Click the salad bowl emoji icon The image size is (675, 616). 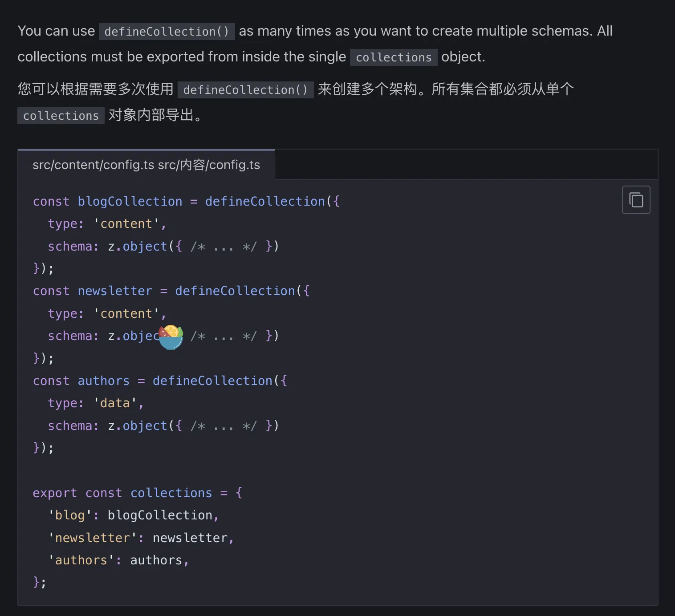pos(171,337)
